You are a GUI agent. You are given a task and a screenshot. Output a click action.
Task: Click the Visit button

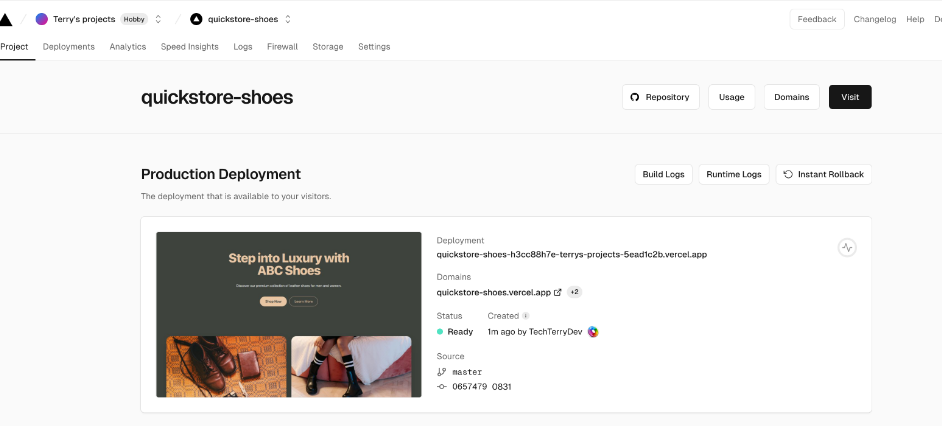[850, 97]
